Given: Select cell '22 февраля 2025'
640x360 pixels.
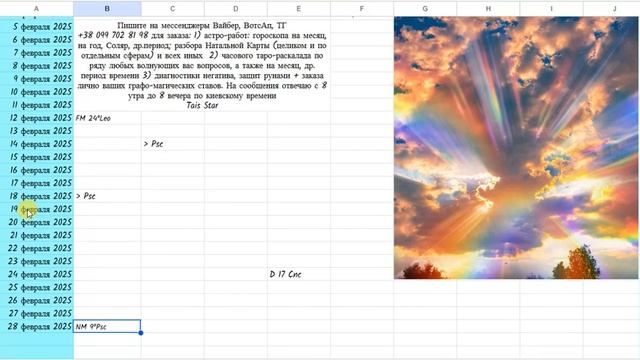Looking at the screenshot, I should click(x=37, y=249).
